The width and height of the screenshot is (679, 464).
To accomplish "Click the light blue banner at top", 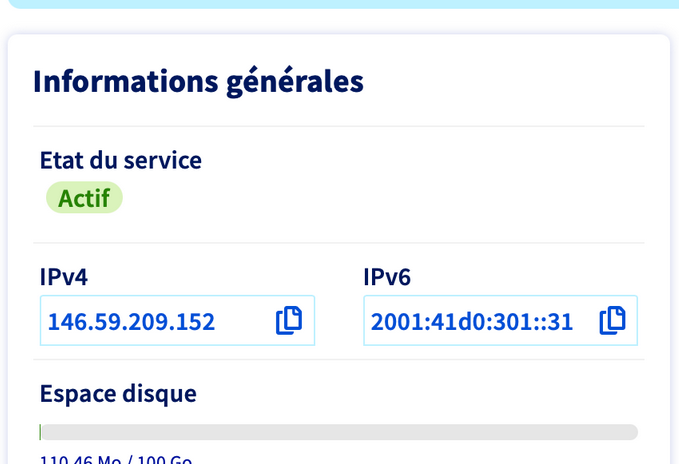I will (340, 4).
